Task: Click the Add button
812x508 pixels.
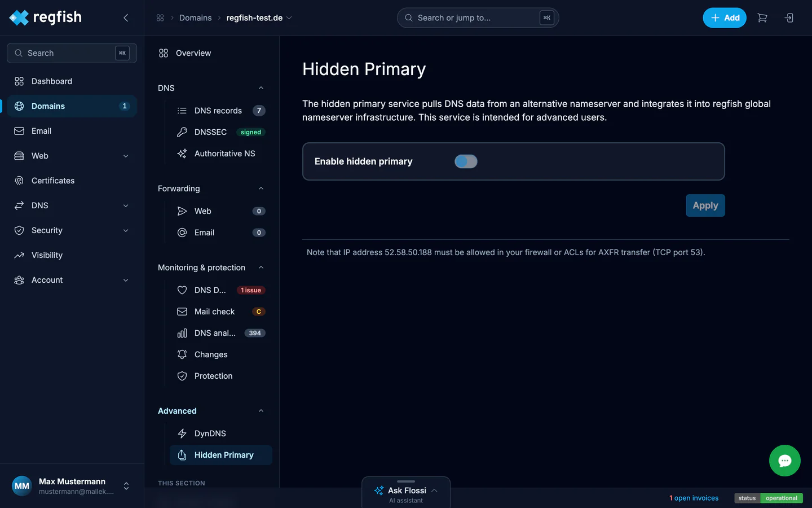Action: click(x=725, y=18)
